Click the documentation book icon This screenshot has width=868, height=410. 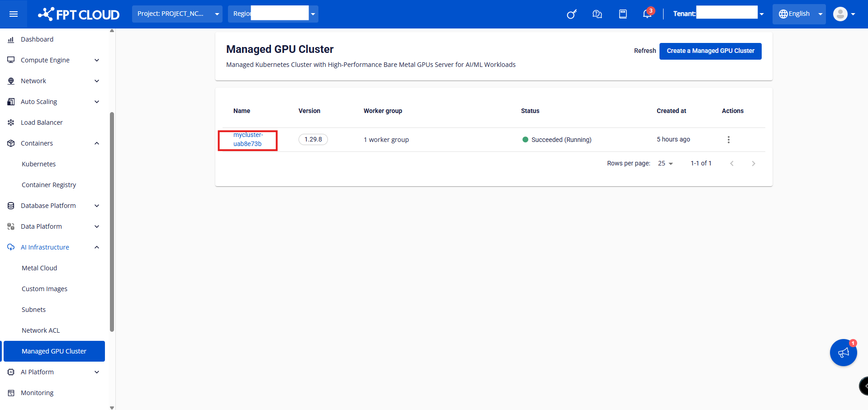pos(623,14)
